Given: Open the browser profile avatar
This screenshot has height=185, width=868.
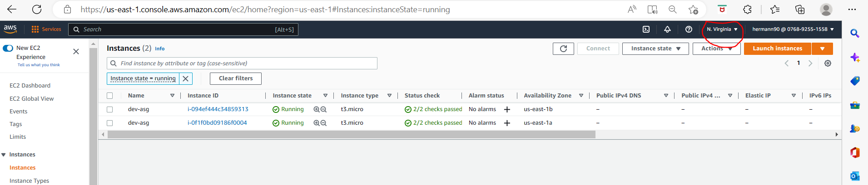Looking at the screenshot, I should pos(826,9).
